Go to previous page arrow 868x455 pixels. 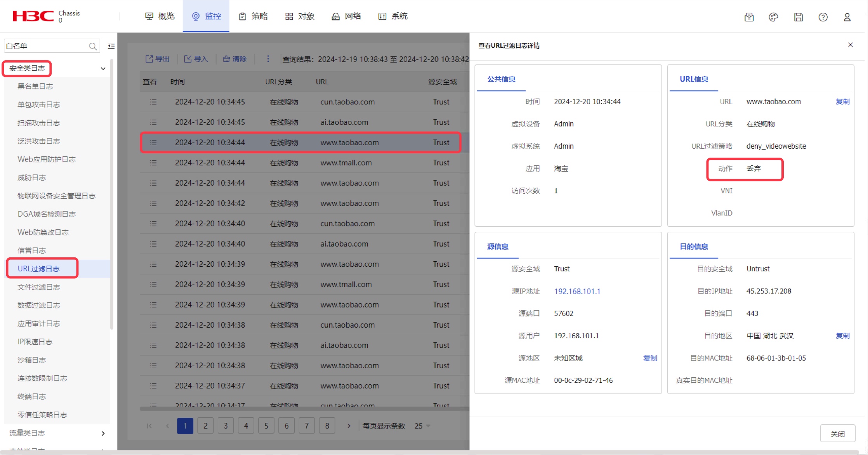(x=167, y=426)
